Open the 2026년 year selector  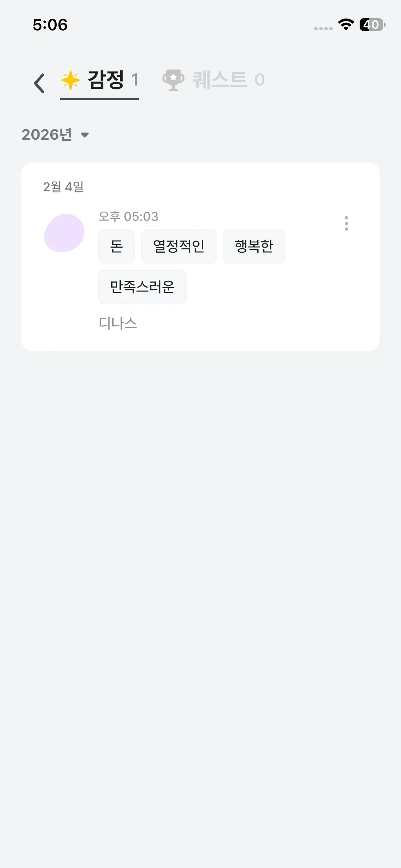(x=47, y=135)
